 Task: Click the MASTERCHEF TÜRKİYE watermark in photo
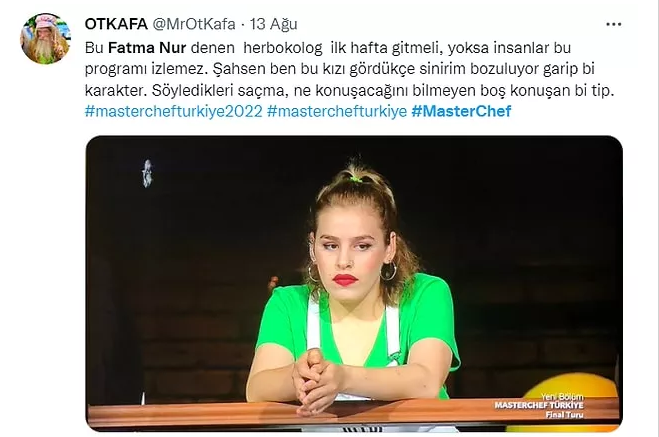pyautogui.click(x=539, y=405)
